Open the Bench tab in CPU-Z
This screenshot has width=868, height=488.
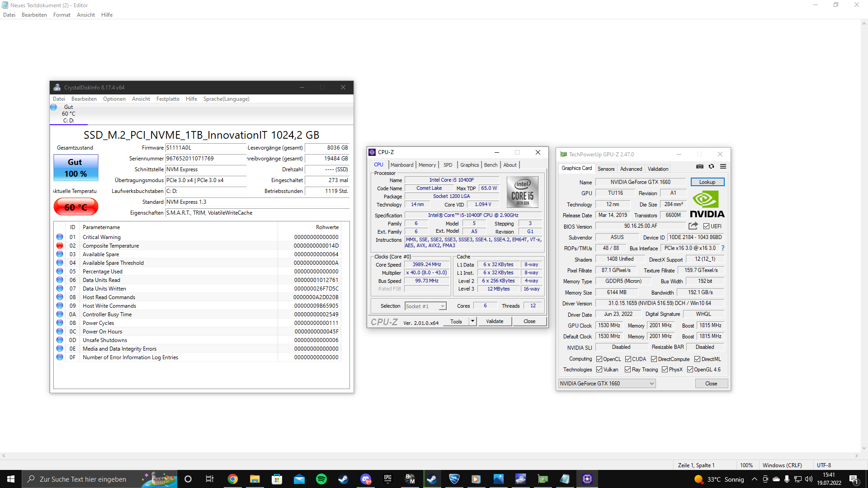click(x=491, y=165)
